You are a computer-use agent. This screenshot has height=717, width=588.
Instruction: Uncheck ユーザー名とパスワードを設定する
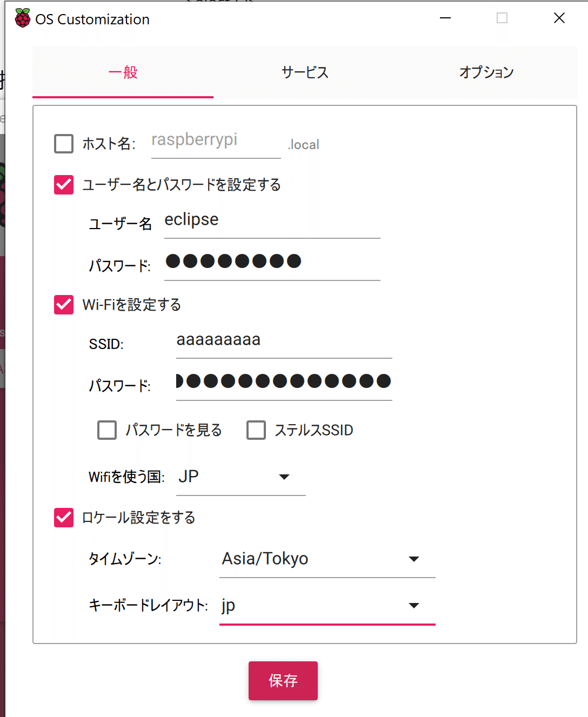64,185
